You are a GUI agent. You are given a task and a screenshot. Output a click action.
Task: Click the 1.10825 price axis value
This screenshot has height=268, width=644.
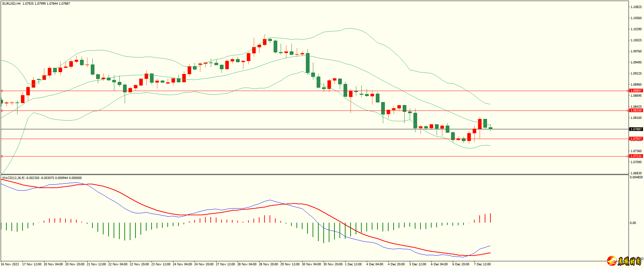pyautogui.click(x=636, y=7)
